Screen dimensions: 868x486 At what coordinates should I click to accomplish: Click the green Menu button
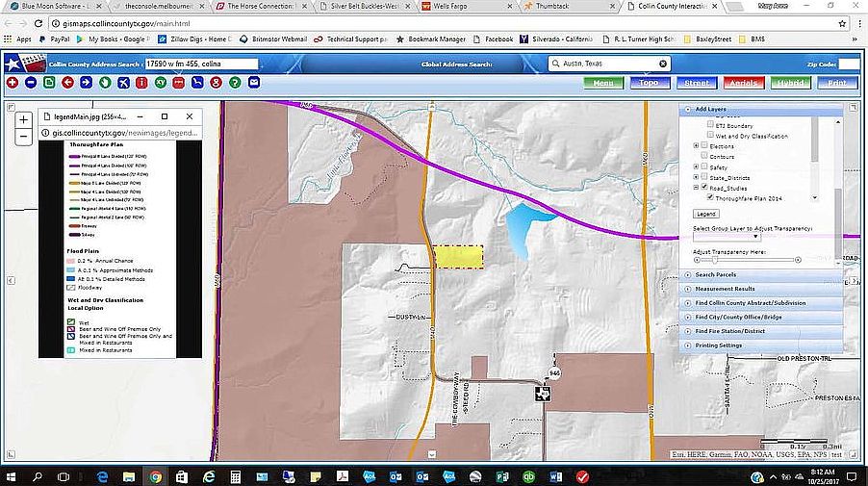(602, 83)
